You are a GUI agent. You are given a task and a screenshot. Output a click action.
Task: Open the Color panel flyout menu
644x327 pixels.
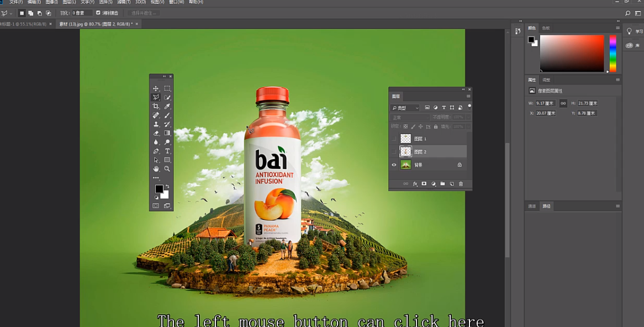click(617, 28)
